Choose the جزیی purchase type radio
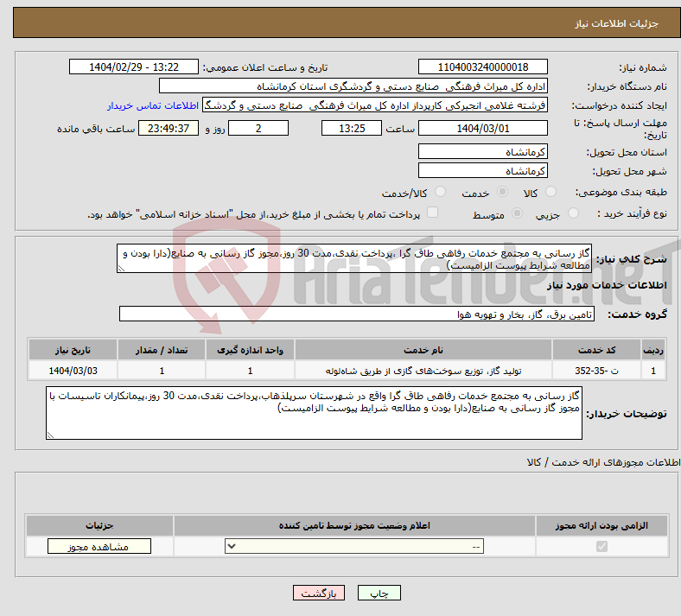The image size is (681, 616). click(x=573, y=213)
